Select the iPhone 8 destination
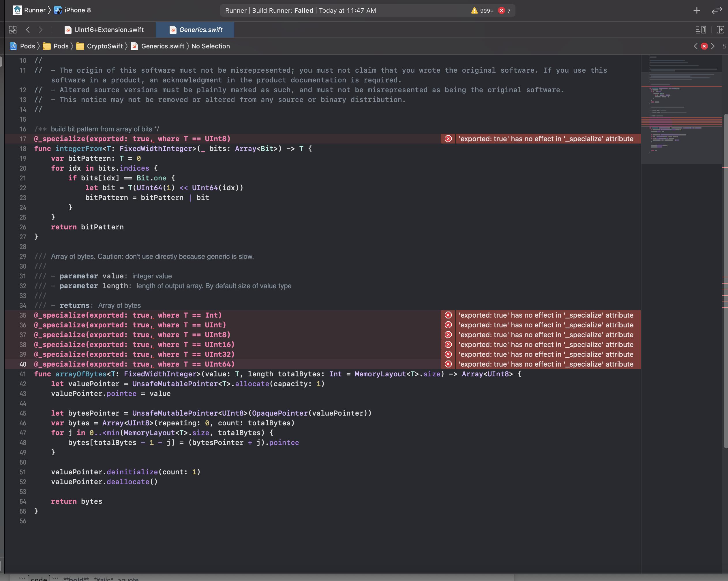This screenshot has width=728, height=581. pos(73,10)
